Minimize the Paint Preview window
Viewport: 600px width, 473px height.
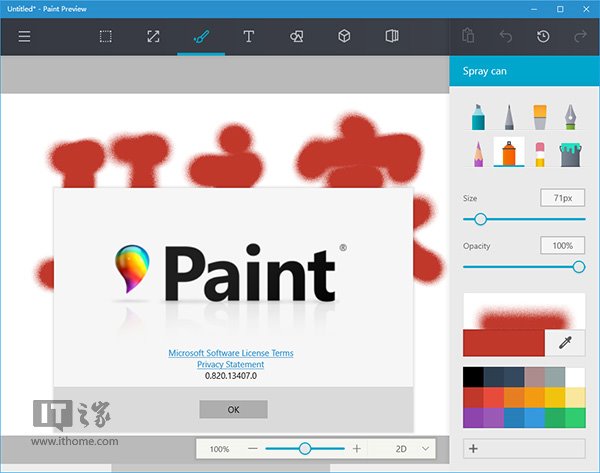(x=534, y=9)
